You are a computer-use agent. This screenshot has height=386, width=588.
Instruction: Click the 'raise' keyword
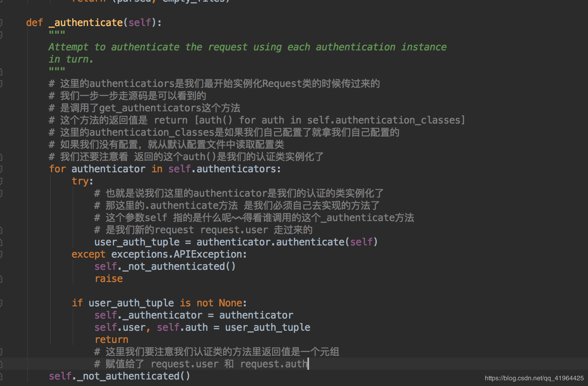pos(108,279)
